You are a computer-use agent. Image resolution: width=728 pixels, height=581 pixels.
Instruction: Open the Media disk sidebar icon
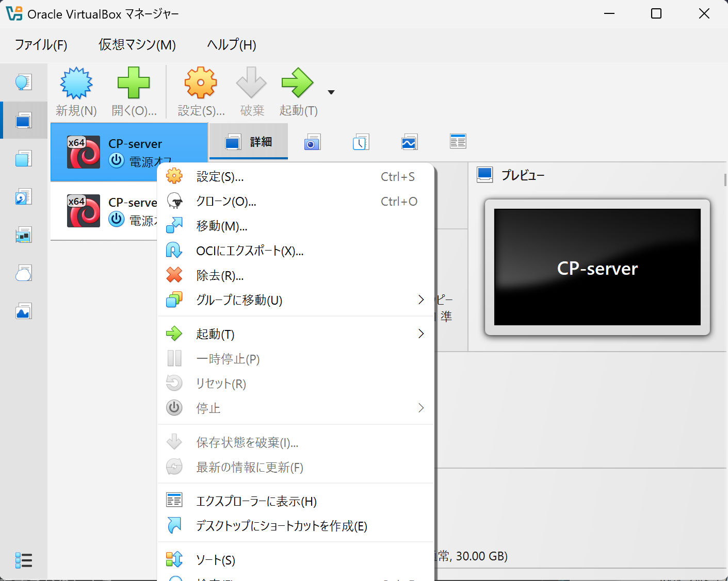coord(23,197)
